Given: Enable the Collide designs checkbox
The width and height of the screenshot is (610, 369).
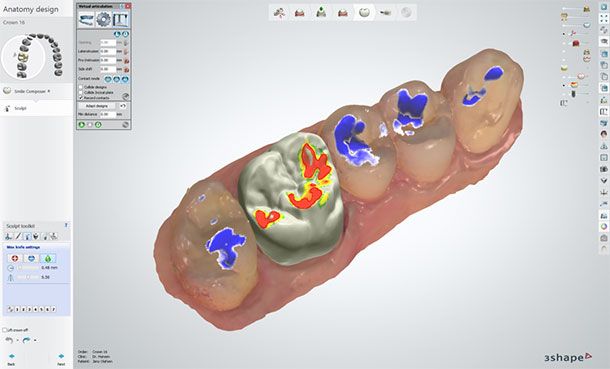Looking at the screenshot, I should pyautogui.click(x=81, y=87).
